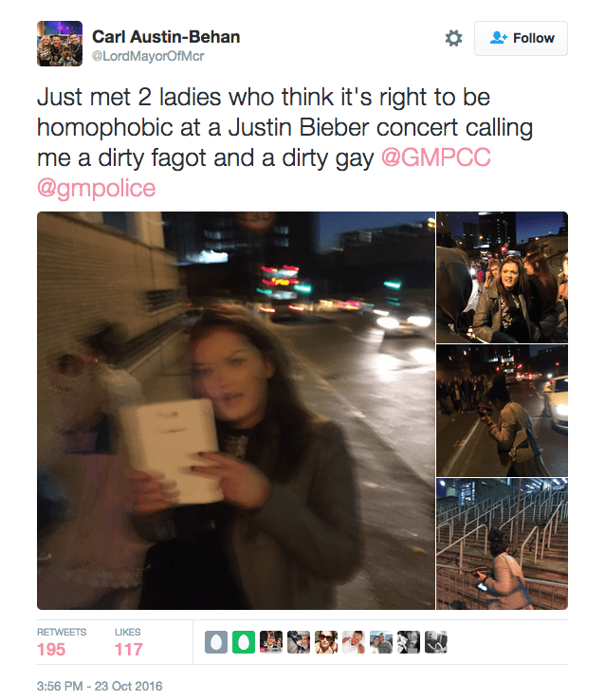The width and height of the screenshot is (605, 700).
Task: Open the 3:56 PM tweet timestamp
Action: (x=100, y=686)
